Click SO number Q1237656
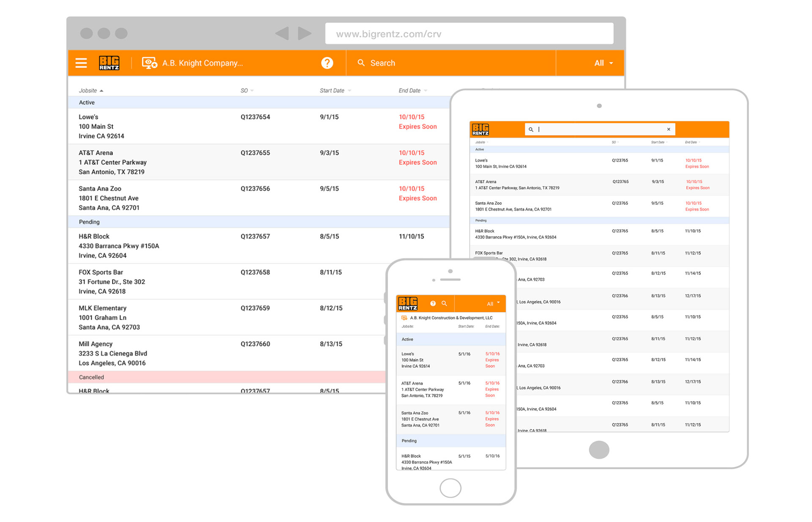812x522 pixels. 255,189
